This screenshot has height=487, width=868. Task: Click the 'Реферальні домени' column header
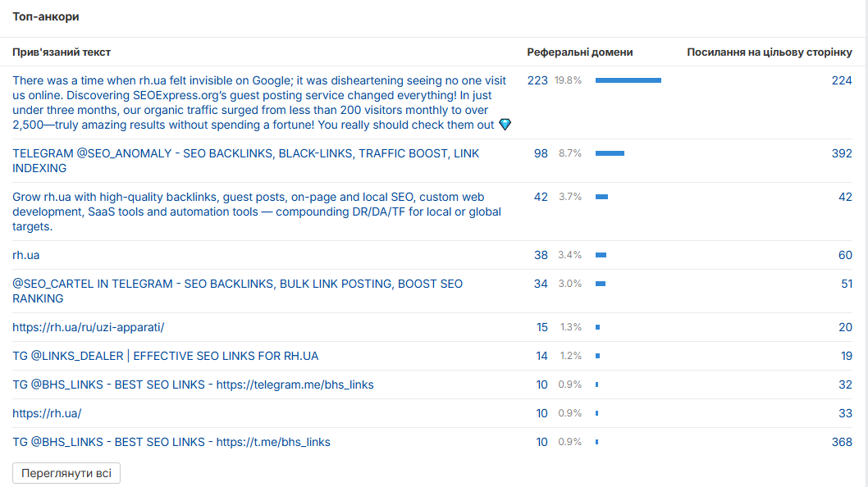[x=579, y=52]
